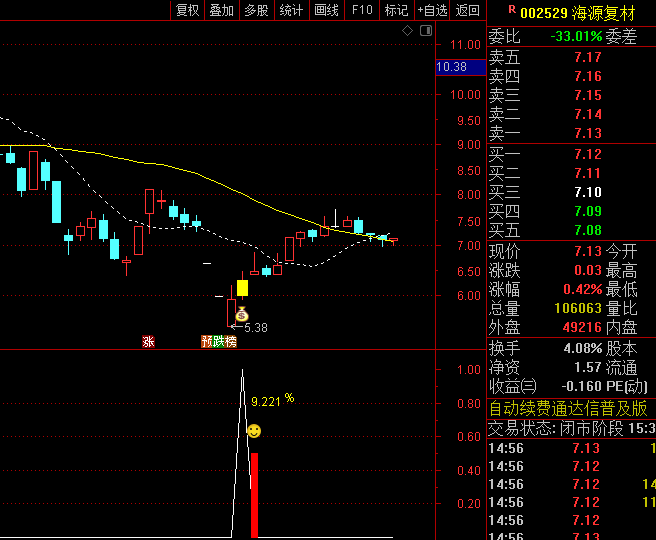This screenshot has height=540, width=656.
Task: Activate the 画线 draw line tool
Action: pos(326,10)
